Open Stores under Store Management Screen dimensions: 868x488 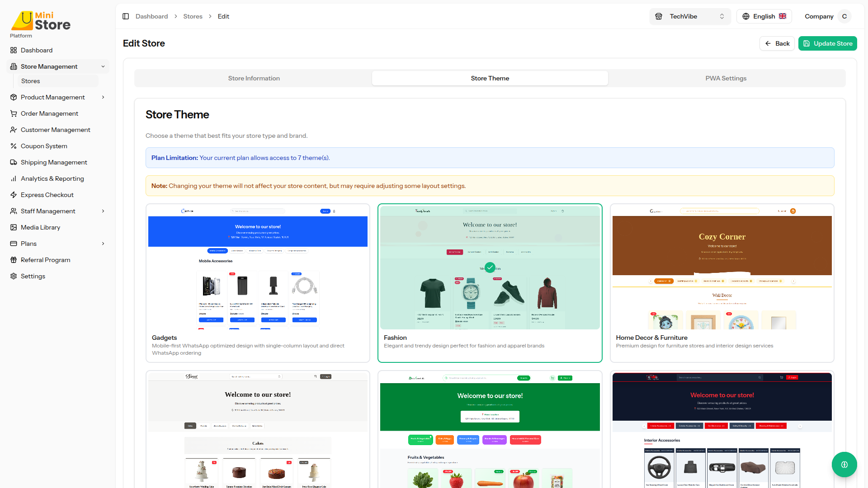coord(57,81)
